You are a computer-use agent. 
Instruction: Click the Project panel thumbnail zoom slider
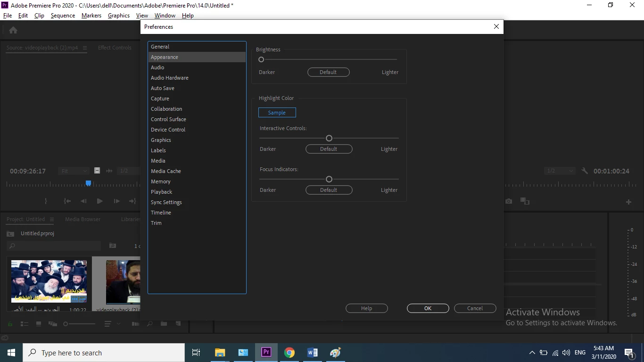pyautogui.click(x=80, y=324)
